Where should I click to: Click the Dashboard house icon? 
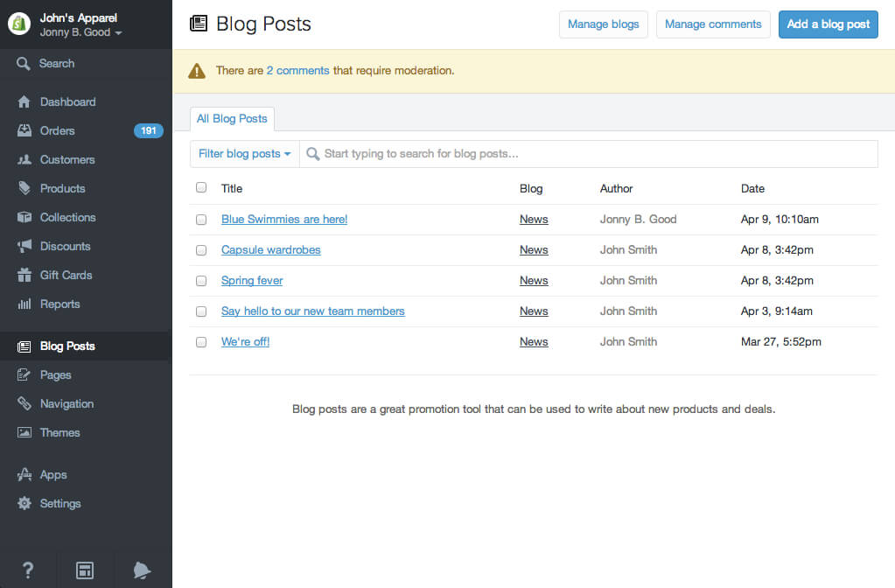(x=24, y=101)
